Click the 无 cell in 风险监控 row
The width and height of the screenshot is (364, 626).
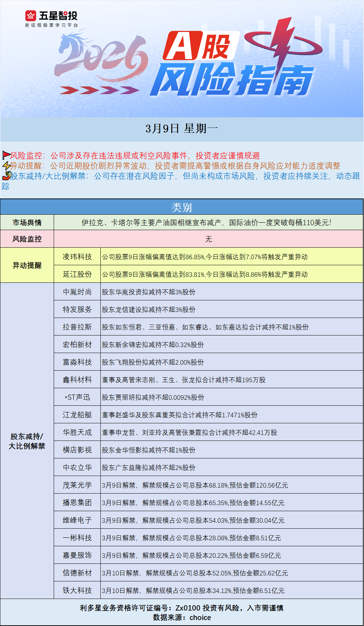pos(209,239)
